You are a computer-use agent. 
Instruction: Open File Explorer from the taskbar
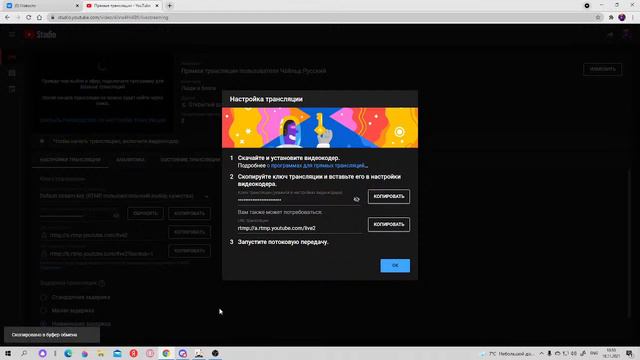click(101, 353)
